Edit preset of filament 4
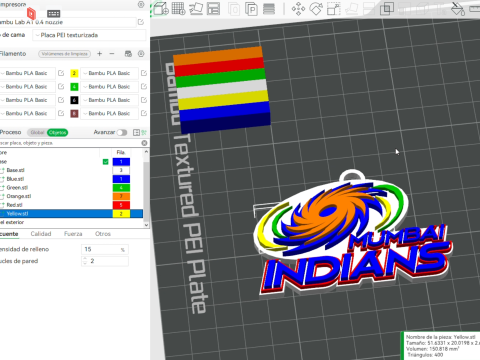The image size is (480, 360). 144,86
